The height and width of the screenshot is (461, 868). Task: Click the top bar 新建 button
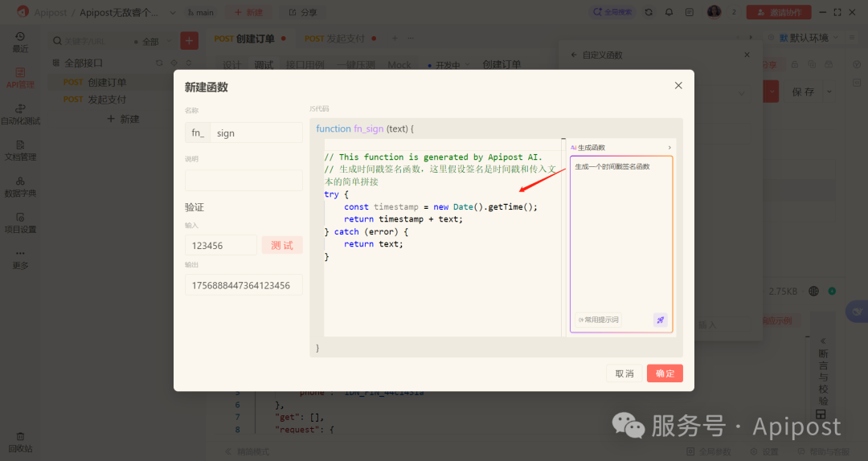(x=248, y=12)
